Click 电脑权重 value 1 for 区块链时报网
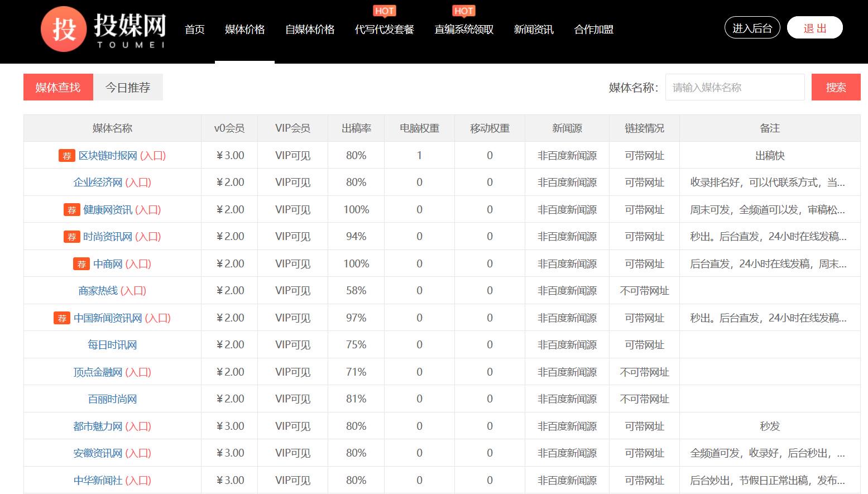This screenshot has height=494, width=868. (419, 156)
